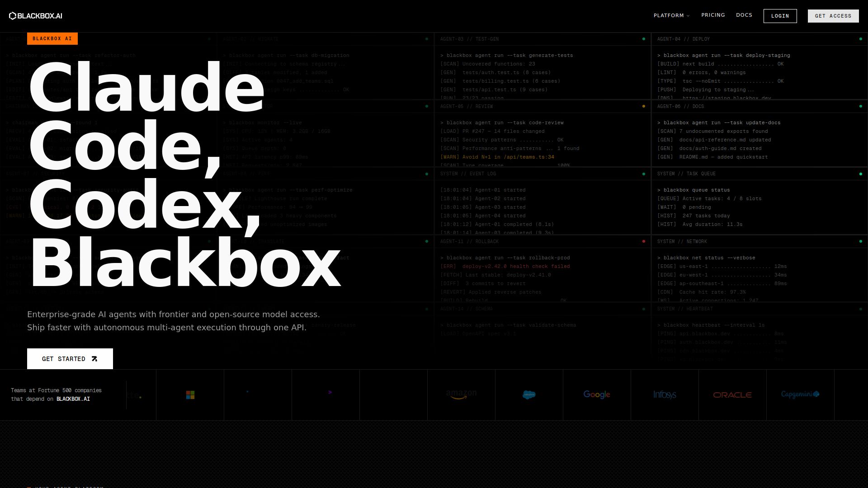Click the Microsoft logo tile
This screenshot has width=868, height=488.
(x=190, y=395)
